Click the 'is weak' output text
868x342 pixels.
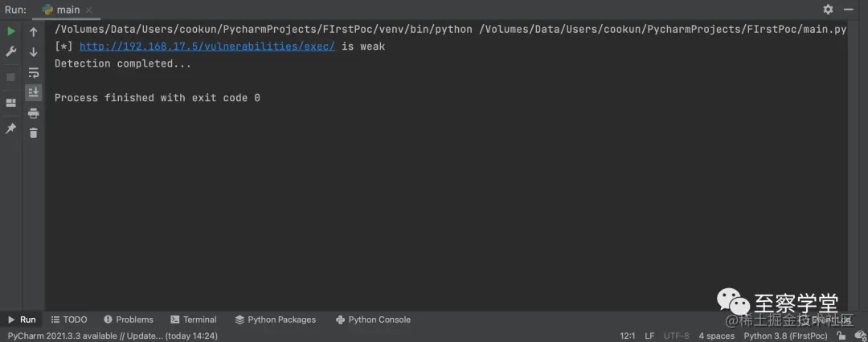pyautogui.click(x=363, y=47)
